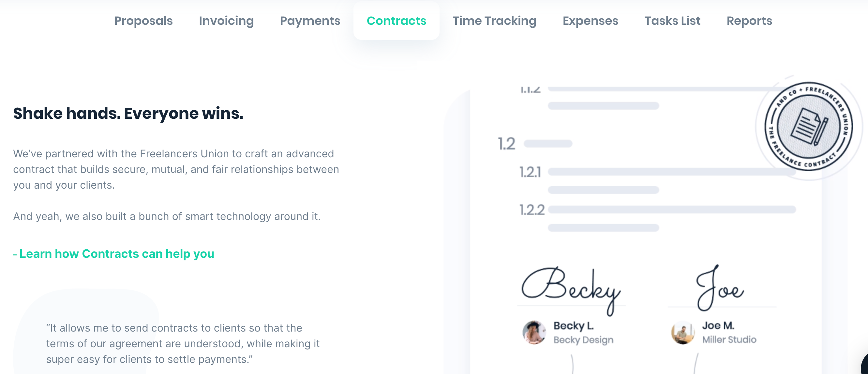
Task: Go to the Time Tracking tab
Action: tap(494, 21)
